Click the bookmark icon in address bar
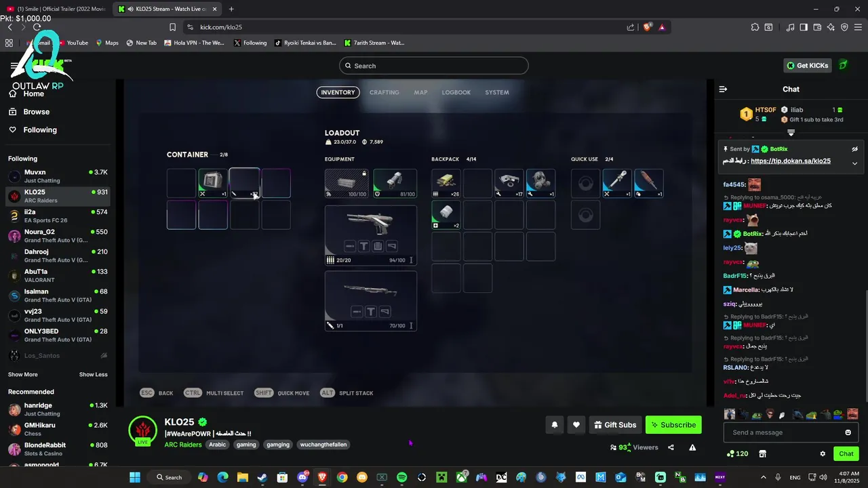 (172, 27)
